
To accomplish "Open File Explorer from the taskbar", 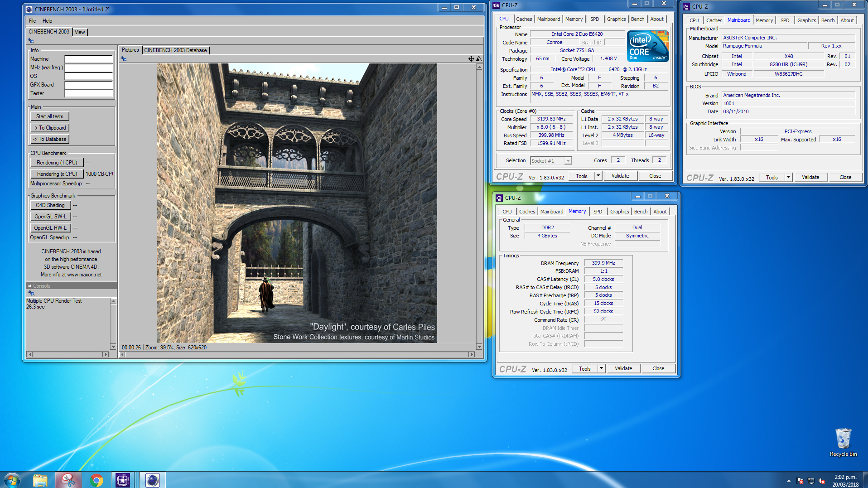I will pos(40,480).
